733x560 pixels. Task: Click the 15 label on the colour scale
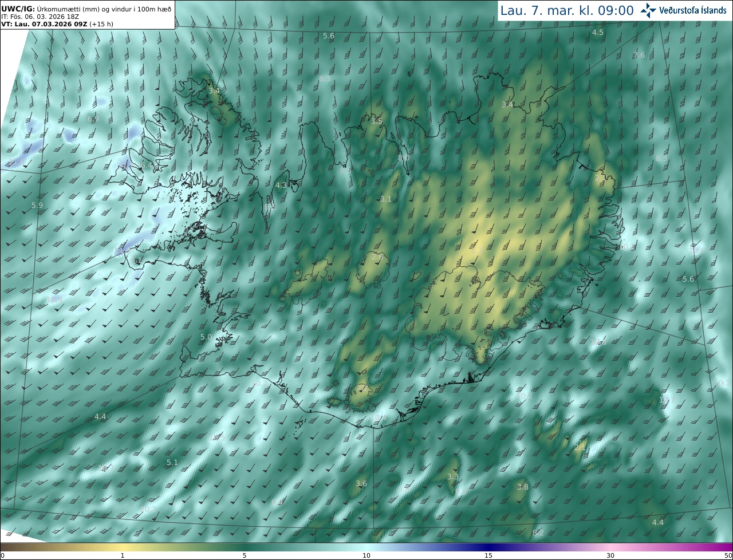[488, 555]
